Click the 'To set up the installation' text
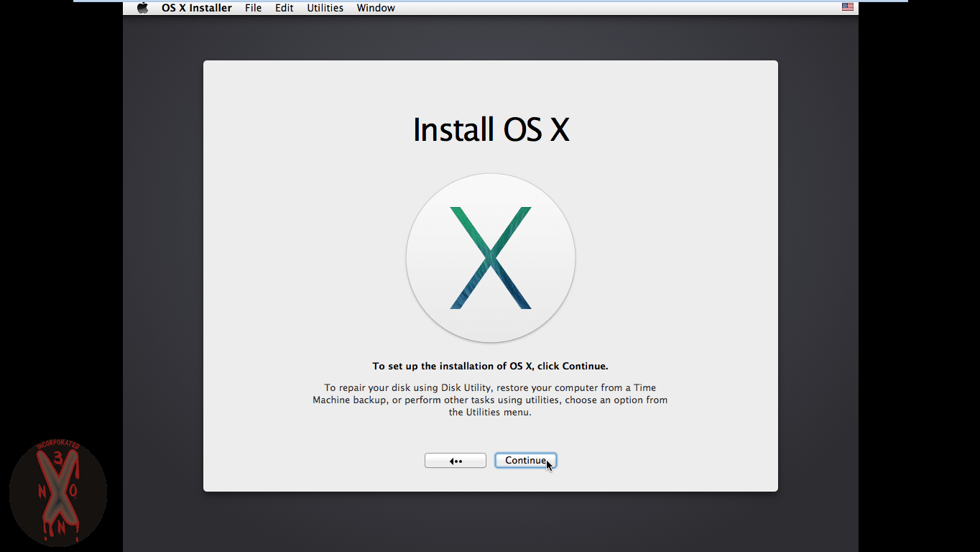Screen dimensions: 980x552 [x=491, y=366]
